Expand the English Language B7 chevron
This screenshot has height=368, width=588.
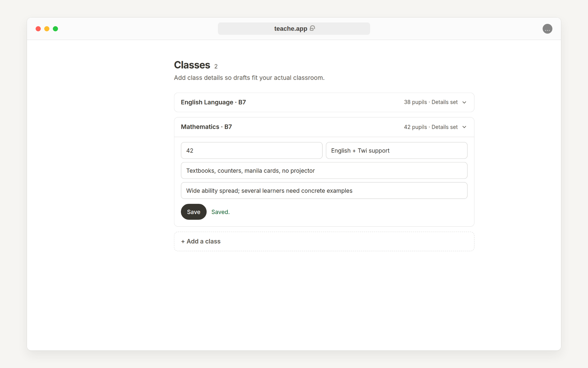(464, 102)
